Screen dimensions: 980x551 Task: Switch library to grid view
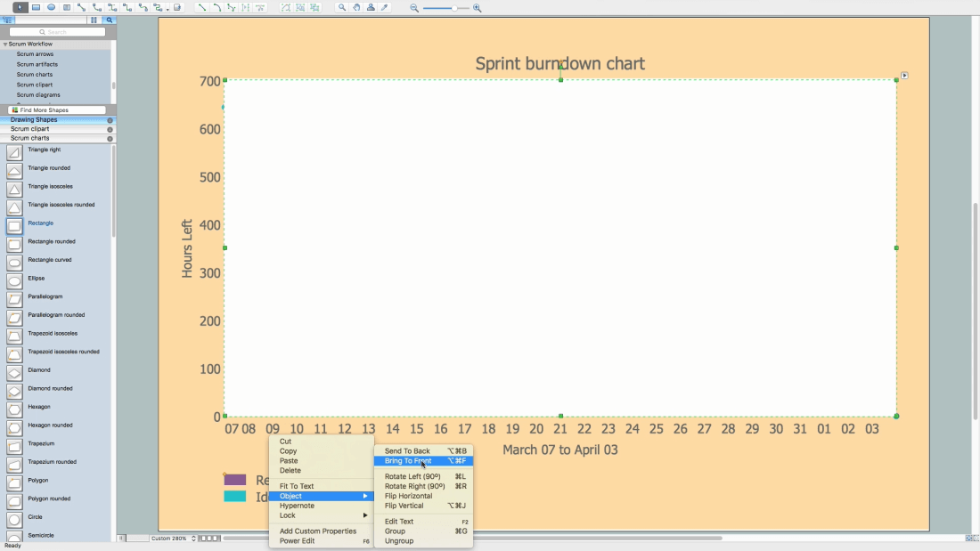click(94, 20)
